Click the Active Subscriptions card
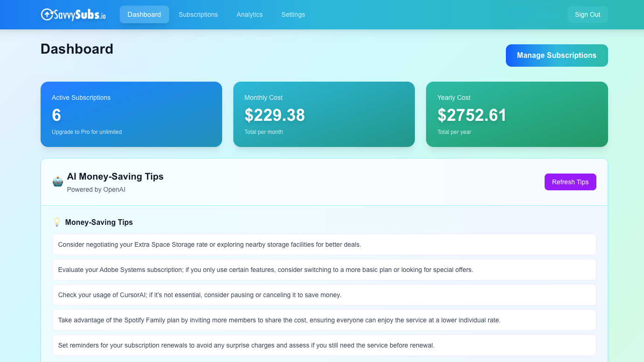The height and width of the screenshot is (362, 644). coord(131,114)
